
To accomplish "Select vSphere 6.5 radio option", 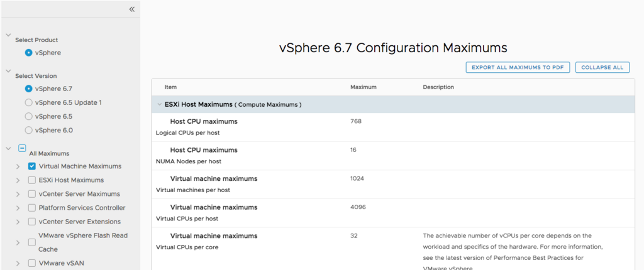I will (28, 116).
